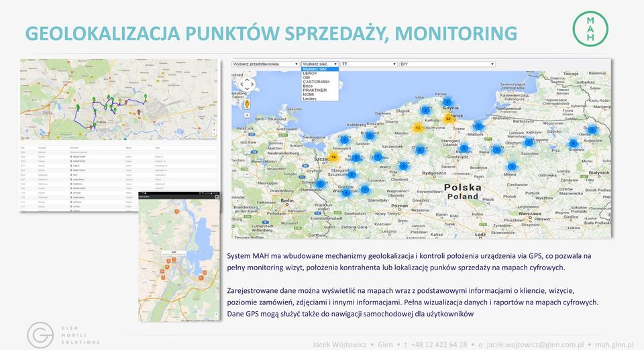Pick Brico in the dropdown list
Screen dimensions: 644x350
coord(320,86)
